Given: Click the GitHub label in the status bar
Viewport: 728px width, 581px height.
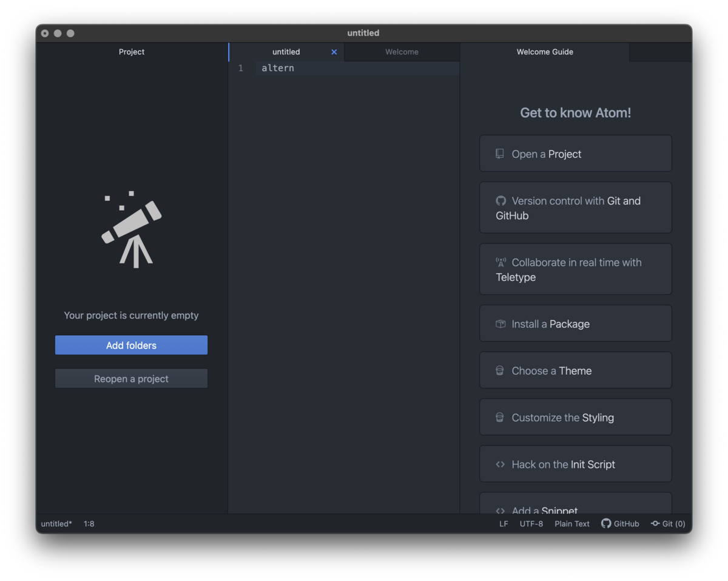Looking at the screenshot, I should point(627,524).
